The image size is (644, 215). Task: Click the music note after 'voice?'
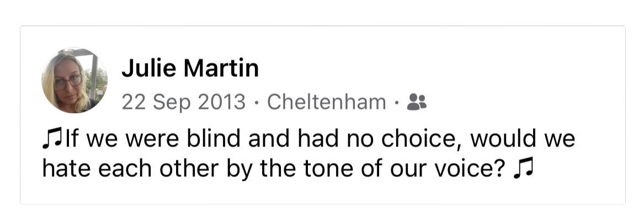[523, 169]
